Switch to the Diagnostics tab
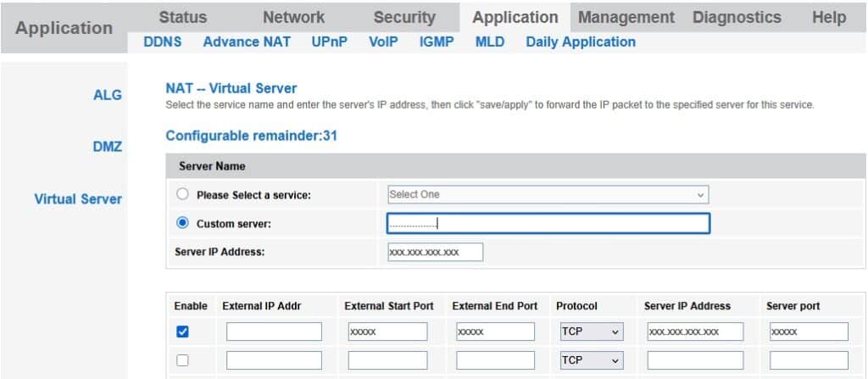 click(x=737, y=17)
